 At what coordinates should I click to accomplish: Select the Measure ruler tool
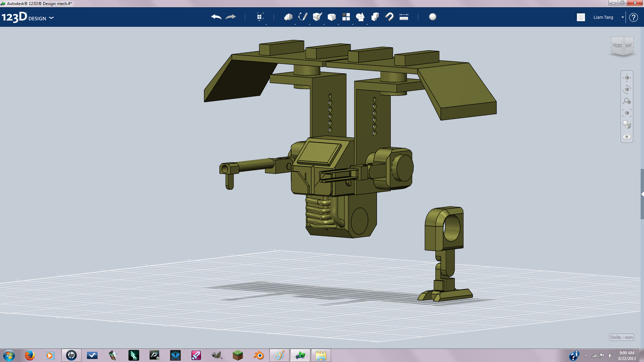point(404,17)
